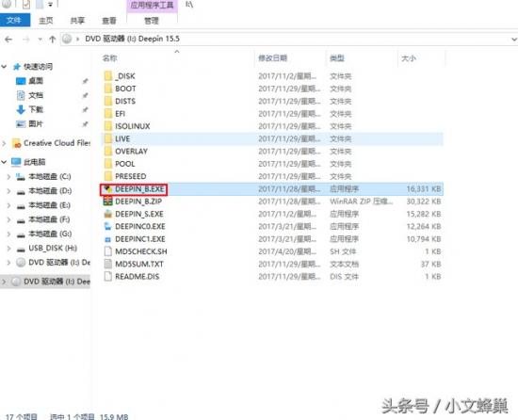Select the BOOT folder icon
Viewport: 518px width, 420px height.
pyautogui.click(x=108, y=89)
